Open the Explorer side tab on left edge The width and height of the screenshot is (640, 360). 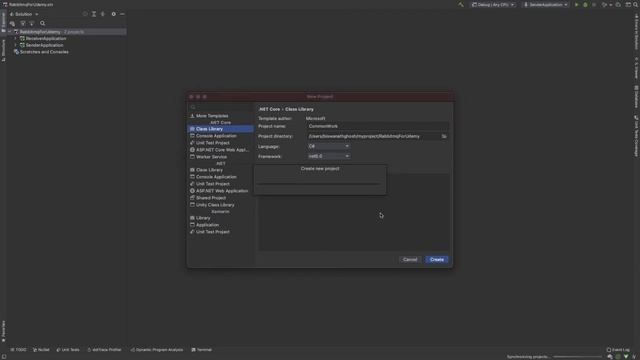click(3, 22)
